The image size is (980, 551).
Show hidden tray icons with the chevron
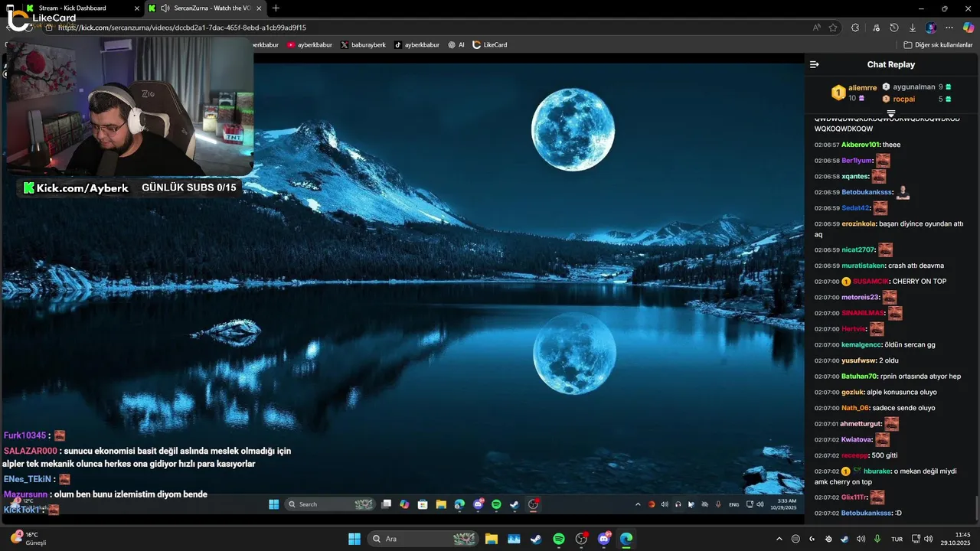click(x=779, y=539)
